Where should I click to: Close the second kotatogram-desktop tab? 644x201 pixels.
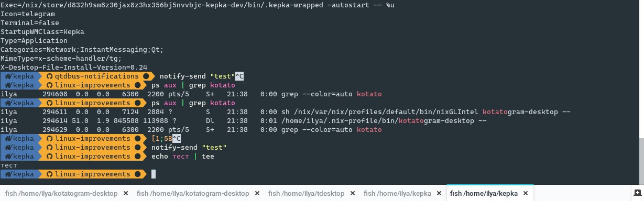point(257,193)
